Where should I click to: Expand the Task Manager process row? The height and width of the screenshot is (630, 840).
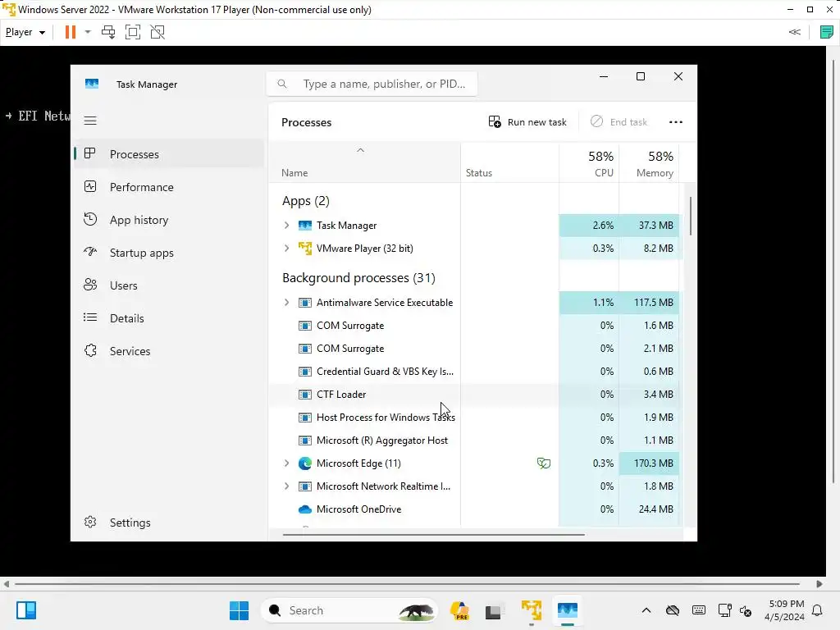[x=286, y=226]
